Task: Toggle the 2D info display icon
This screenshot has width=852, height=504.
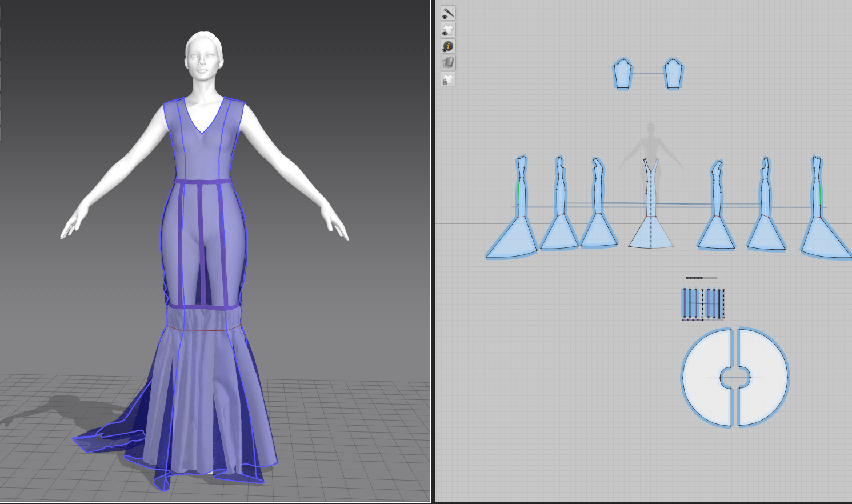Action: pyautogui.click(x=448, y=46)
